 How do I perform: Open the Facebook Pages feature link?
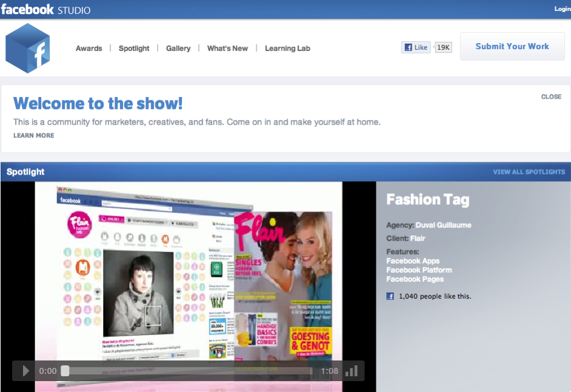[415, 279]
